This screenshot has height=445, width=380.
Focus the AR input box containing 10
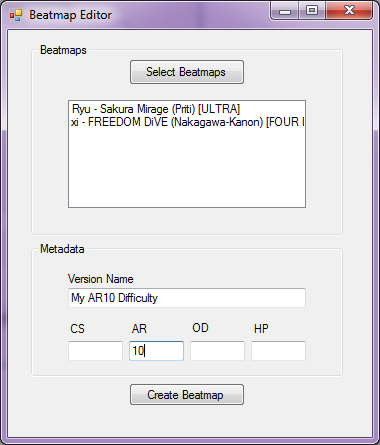(156, 351)
